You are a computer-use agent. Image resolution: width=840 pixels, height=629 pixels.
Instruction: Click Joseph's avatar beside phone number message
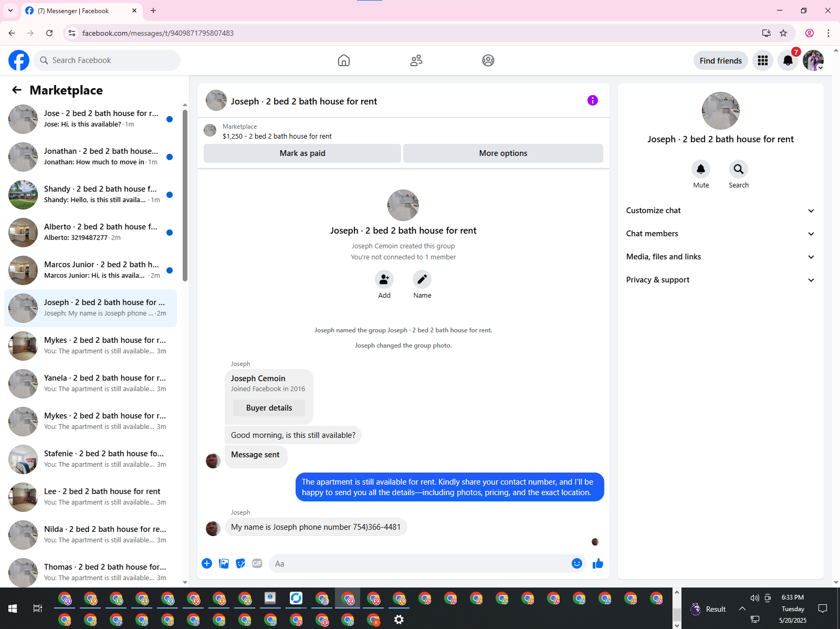(213, 528)
